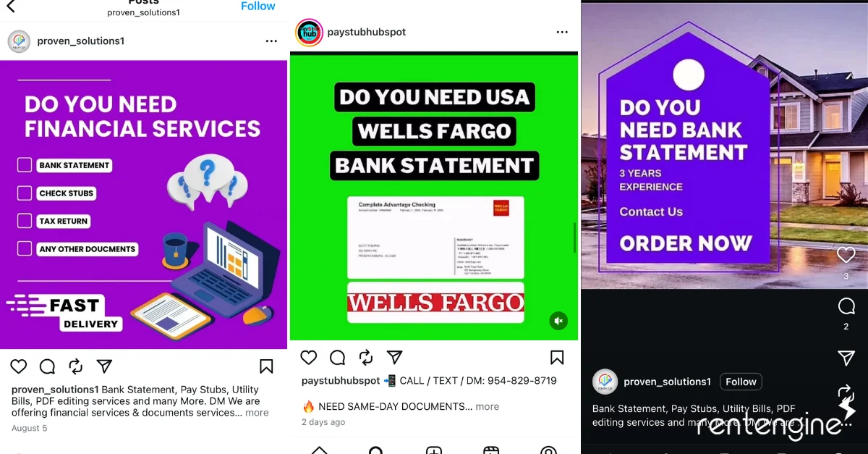Image resolution: width=868 pixels, height=454 pixels.
Task: Tick the Bank Statement checkbox in the ad
Action: (25, 165)
